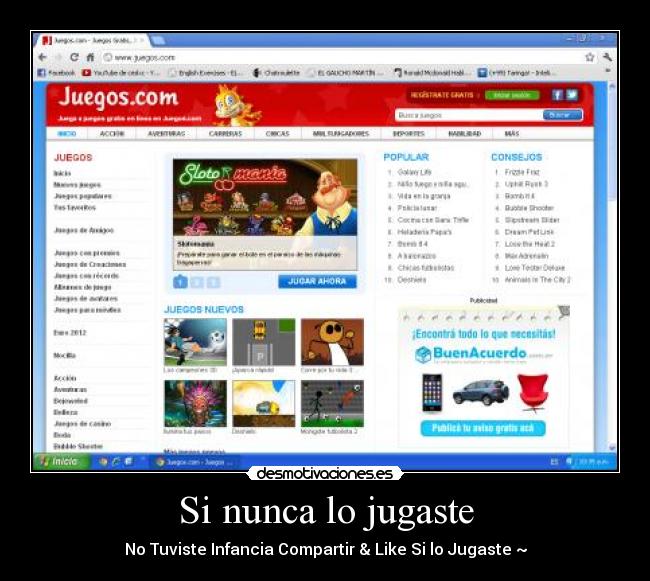Click the blue Buscar button
Viewport: 650px width, 581px height.
(563, 115)
